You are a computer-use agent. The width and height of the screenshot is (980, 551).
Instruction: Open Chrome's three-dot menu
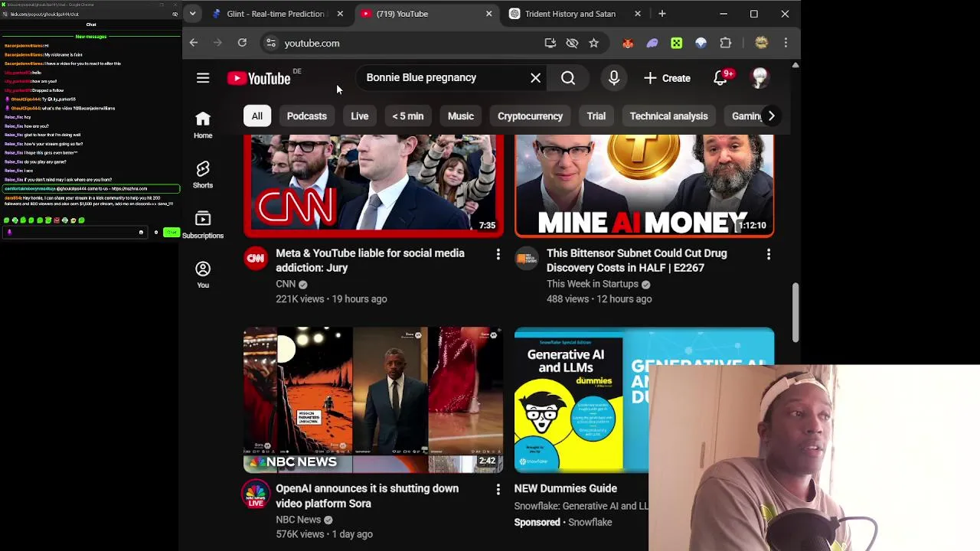coord(786,43)
